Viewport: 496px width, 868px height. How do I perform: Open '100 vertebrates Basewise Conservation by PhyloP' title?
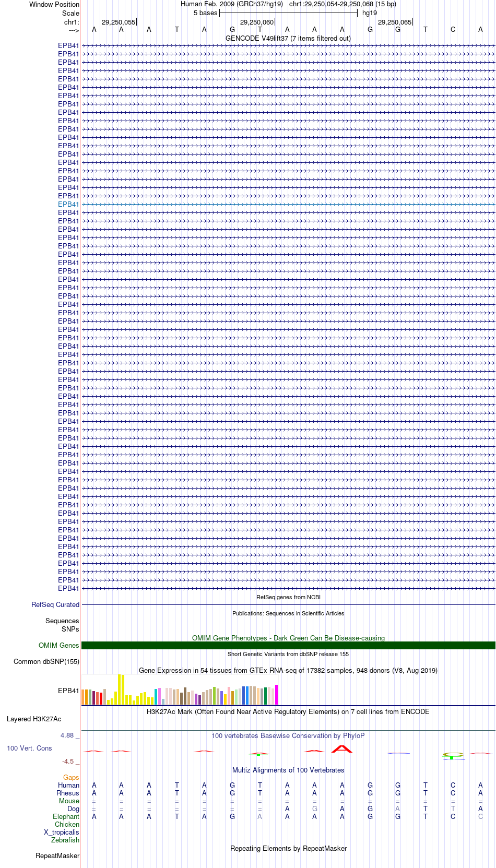pos(288,735)
